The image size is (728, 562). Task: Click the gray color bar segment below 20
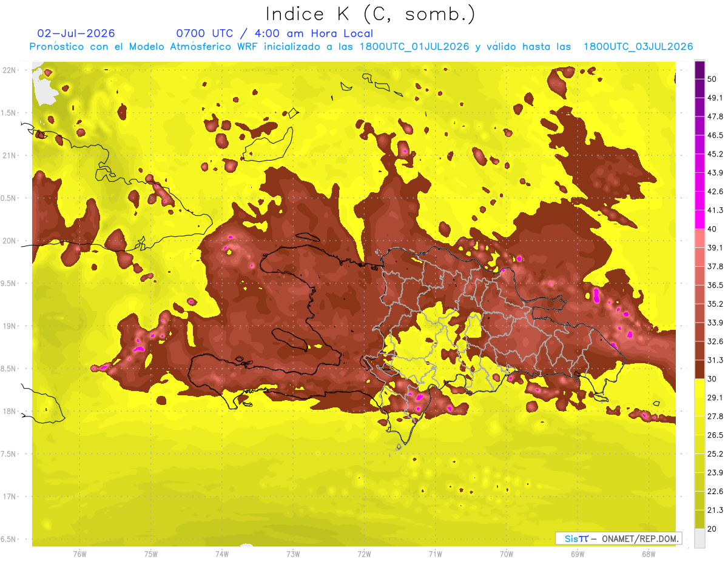pyautogui.click(x=699, y=538)
